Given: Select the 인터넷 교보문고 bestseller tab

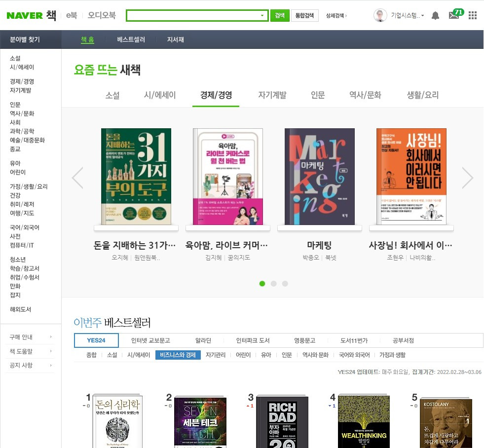Looking at the screenshot, I should [150, 340].
